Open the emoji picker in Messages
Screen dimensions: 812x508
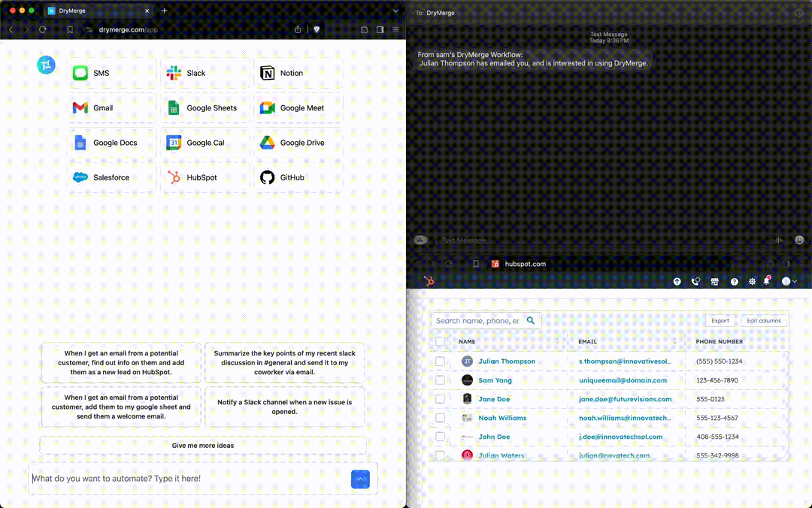799,240
